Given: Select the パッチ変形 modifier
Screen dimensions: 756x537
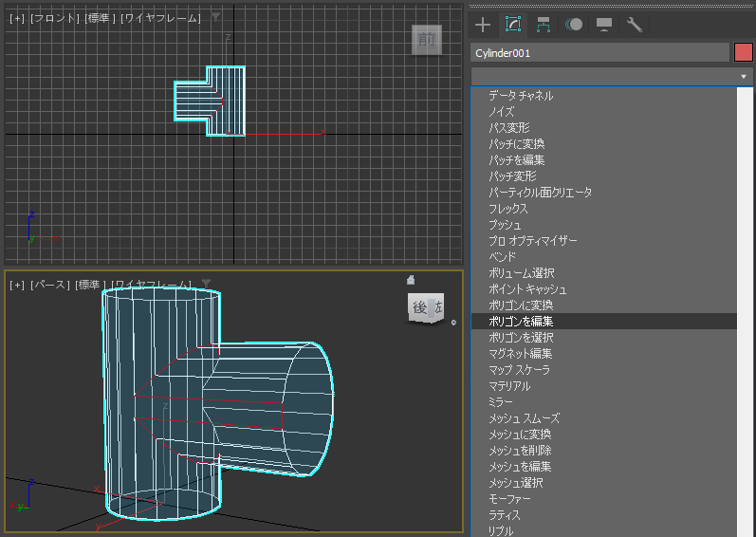Looking at the screenshot, I should coord(604,176).
